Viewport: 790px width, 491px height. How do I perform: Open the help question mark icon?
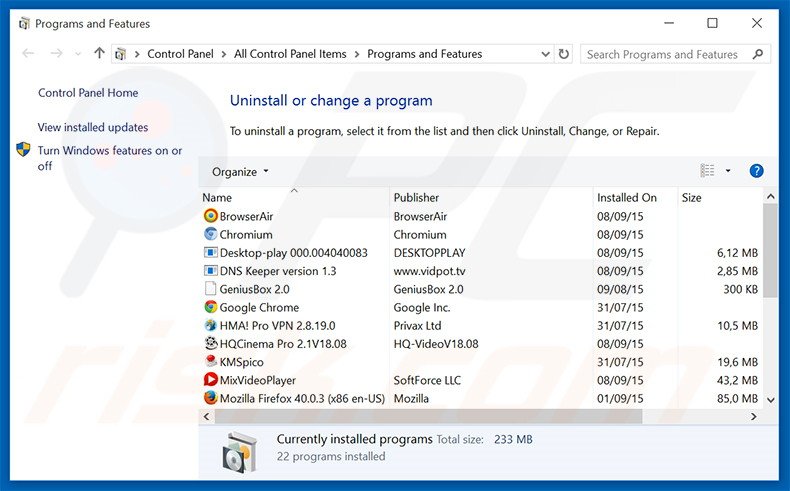tap(756, 171)
